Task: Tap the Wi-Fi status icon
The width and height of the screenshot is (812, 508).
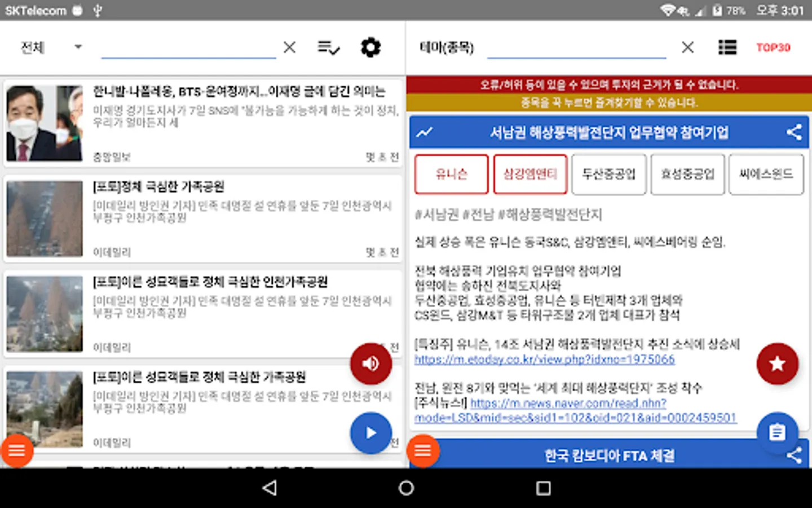Action: pos(669,10)
